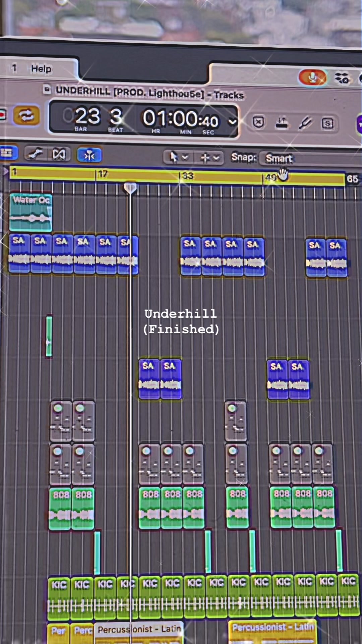Select the SA region crossed by the playhead
The width and height of the screenshot is (362, 644).
tap(128, 255)
